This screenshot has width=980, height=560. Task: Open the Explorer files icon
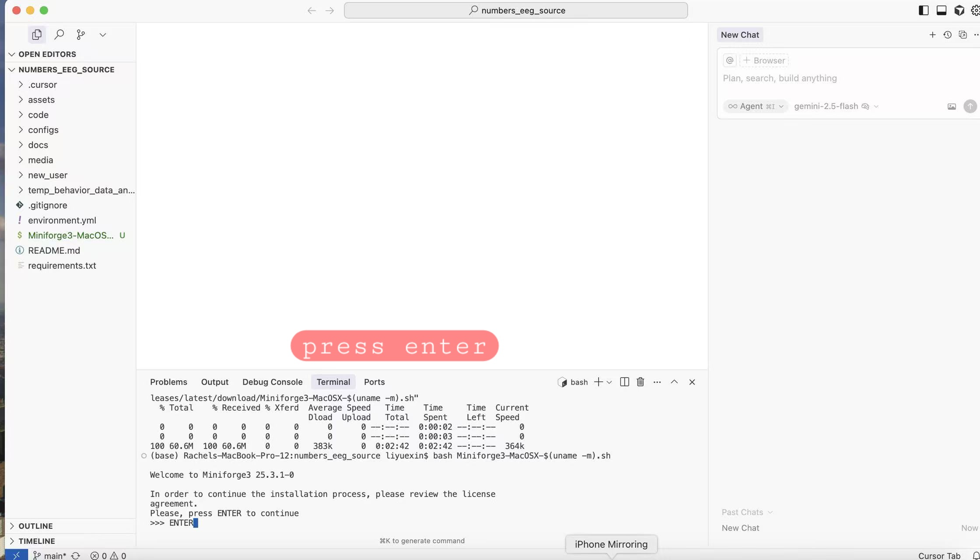[37, 35]
